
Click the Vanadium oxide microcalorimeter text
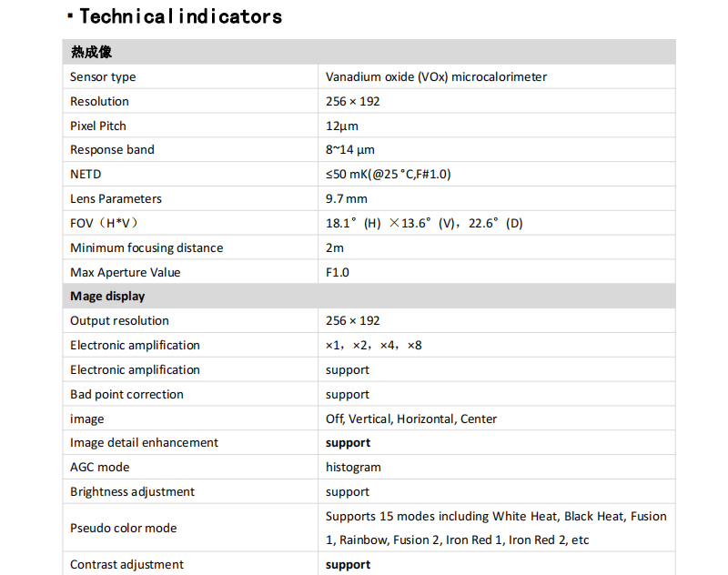pos(436,77)
